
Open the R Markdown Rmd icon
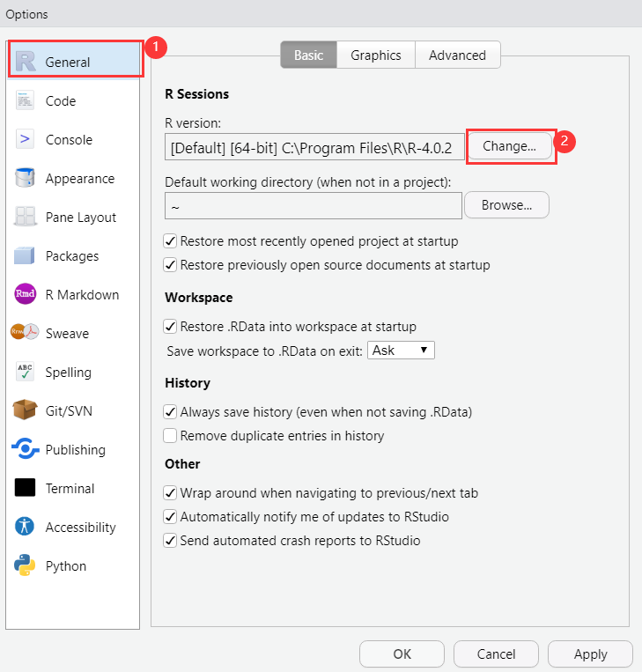25,294
